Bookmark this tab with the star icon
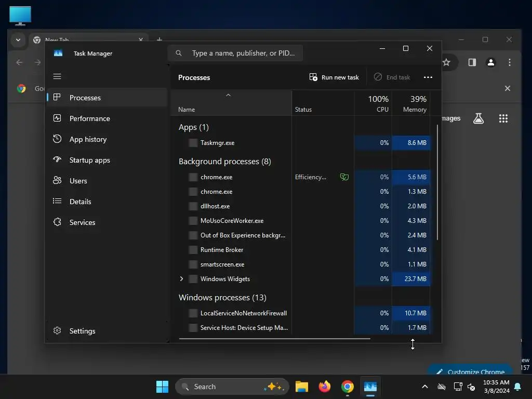 (446, 62)
